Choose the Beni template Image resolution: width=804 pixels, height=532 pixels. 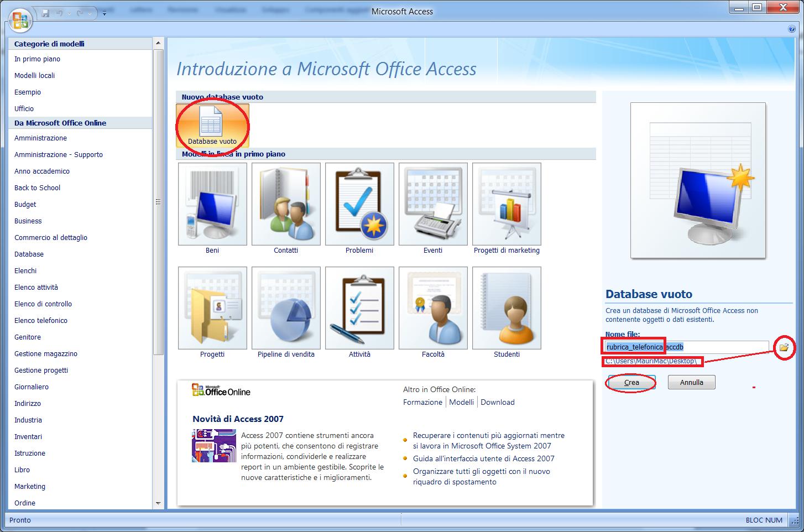[212, 209]
